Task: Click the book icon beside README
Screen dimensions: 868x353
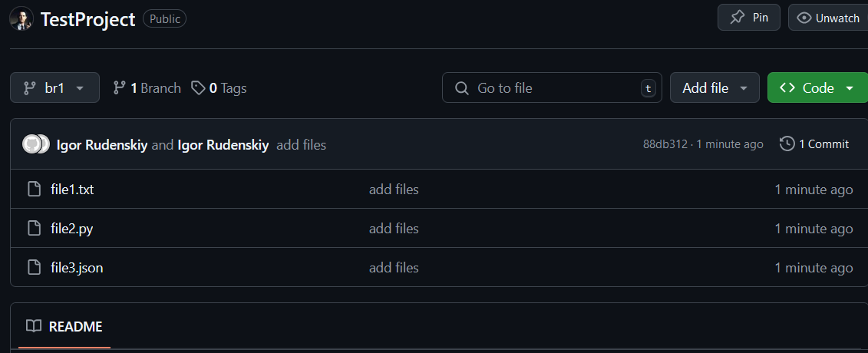Action: [34, 326]
